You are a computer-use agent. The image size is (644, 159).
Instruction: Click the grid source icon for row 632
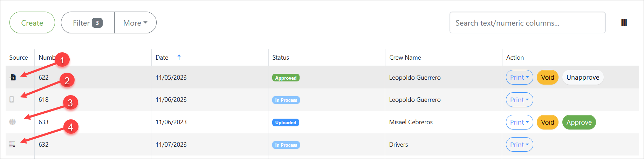(x=12, y=144)
